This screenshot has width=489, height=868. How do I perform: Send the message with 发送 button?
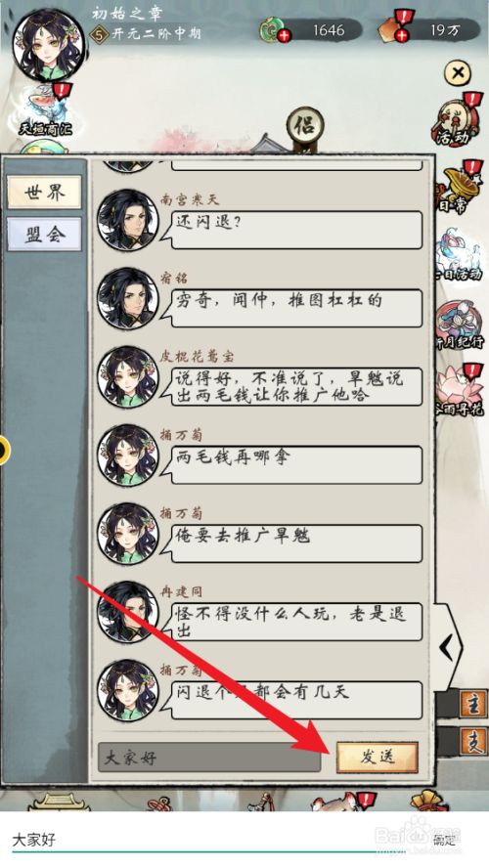(x=378, y=757)
